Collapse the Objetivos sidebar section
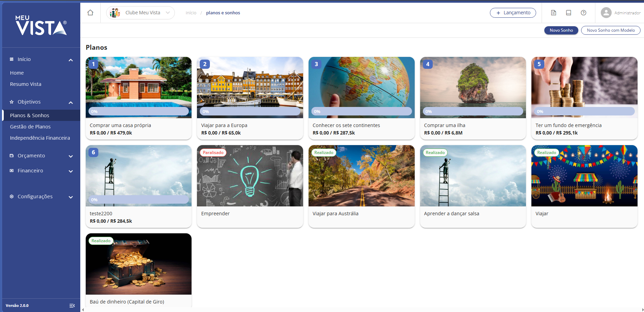644x312 pixels. (71, 102)
